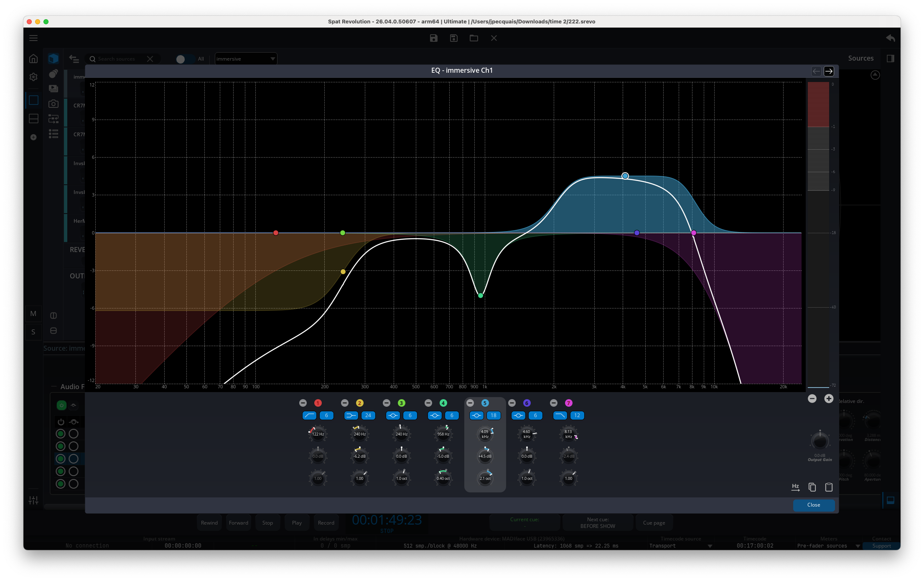Click the Output Gain knob

(820, 441)
